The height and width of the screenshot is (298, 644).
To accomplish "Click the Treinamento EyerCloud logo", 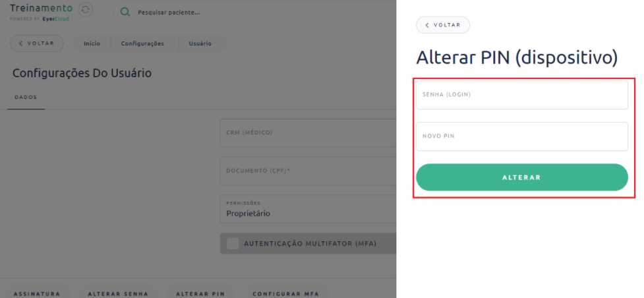I will [41, 11].
